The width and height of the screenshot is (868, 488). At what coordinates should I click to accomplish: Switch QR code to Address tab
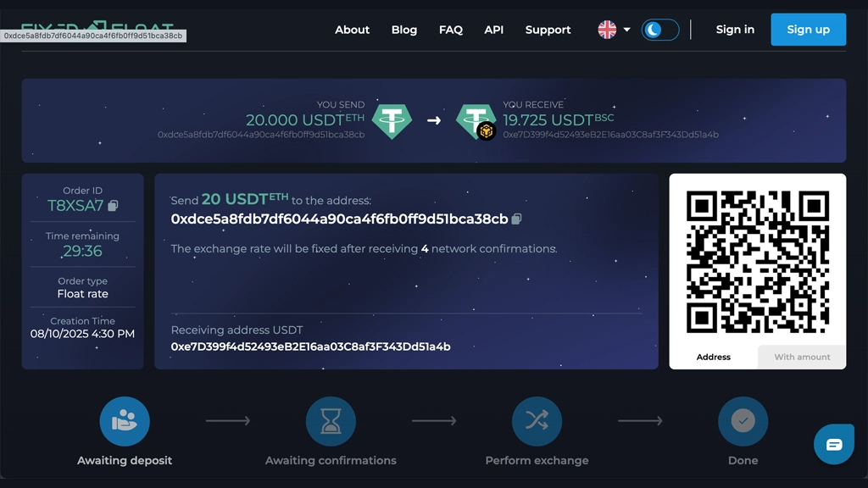point(713,357)
